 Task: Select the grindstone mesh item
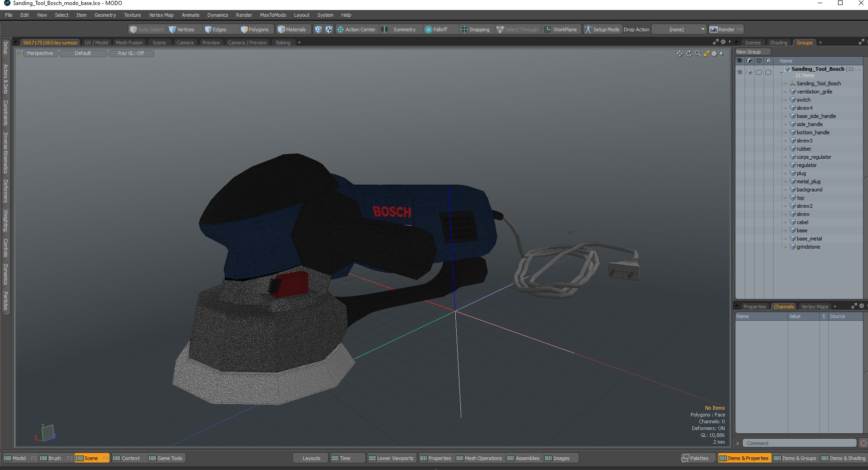click(808, 247)
